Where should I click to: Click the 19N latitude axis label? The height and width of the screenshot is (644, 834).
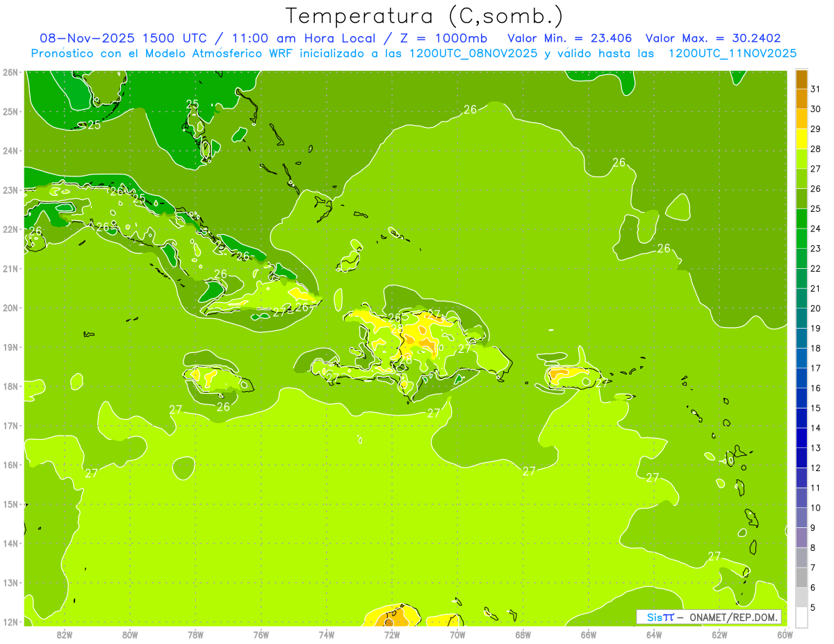click(10, 347)
